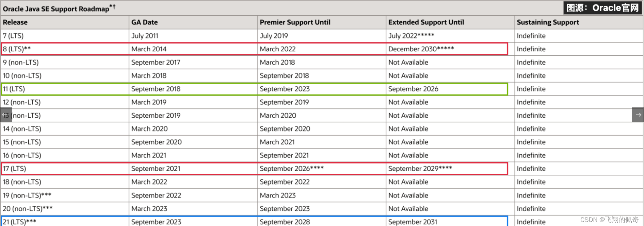Click the September 2026**** premier support cell
The image size is (644, 226).
click(x=291, y=169)
